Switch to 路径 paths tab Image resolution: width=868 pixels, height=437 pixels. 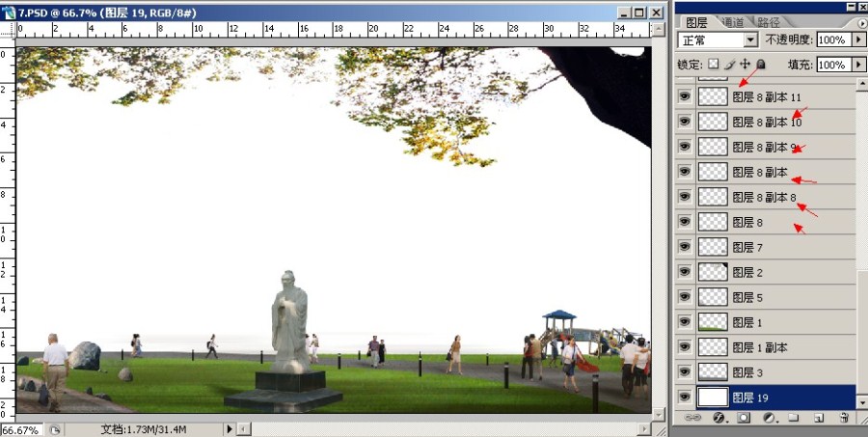tap(769, 22)
